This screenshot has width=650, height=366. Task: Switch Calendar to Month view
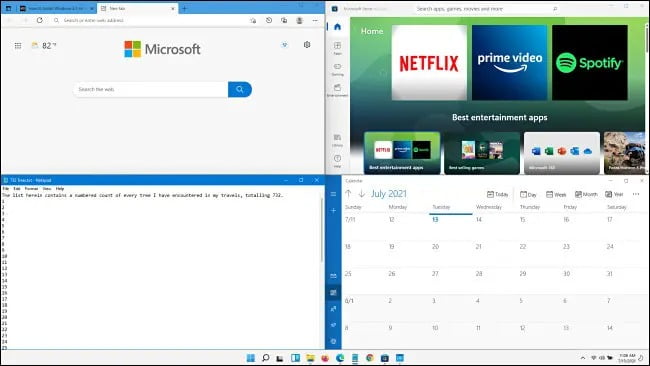point(586,194)
